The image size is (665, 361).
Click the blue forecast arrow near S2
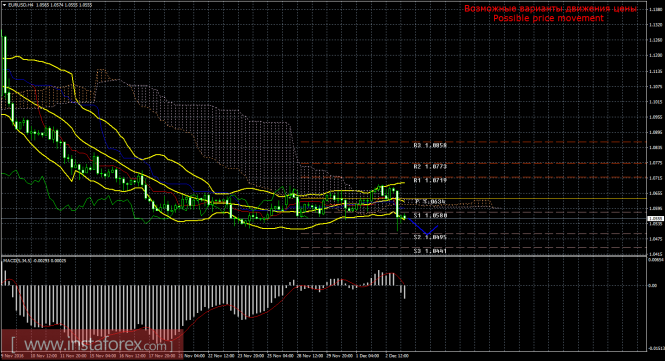[423, 227]
